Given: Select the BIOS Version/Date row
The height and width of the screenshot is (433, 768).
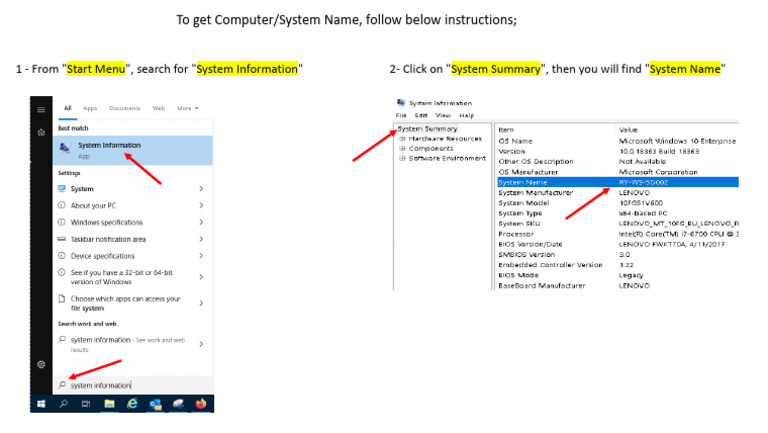Looking at the screenshot, I should tap(618, 244).
